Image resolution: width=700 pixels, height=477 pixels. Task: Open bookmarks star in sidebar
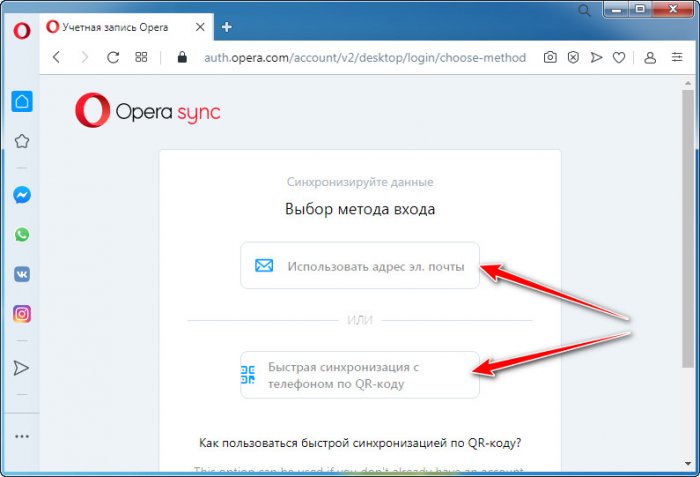coord(22,141)
